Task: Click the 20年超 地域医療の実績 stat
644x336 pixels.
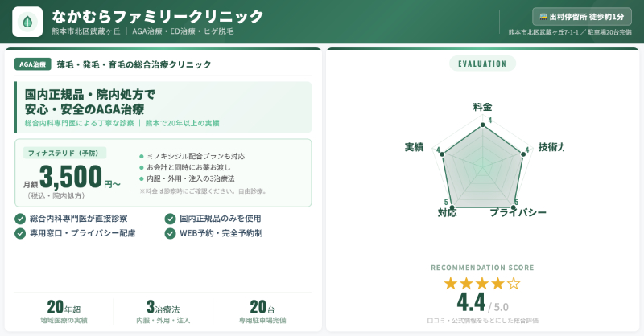Action: (x=64, y=311)
